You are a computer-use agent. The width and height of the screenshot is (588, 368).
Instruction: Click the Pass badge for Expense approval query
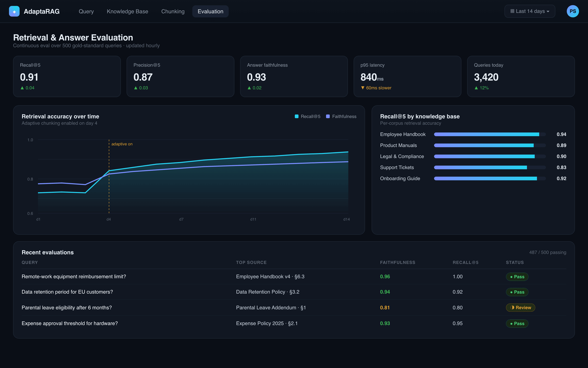517,323
